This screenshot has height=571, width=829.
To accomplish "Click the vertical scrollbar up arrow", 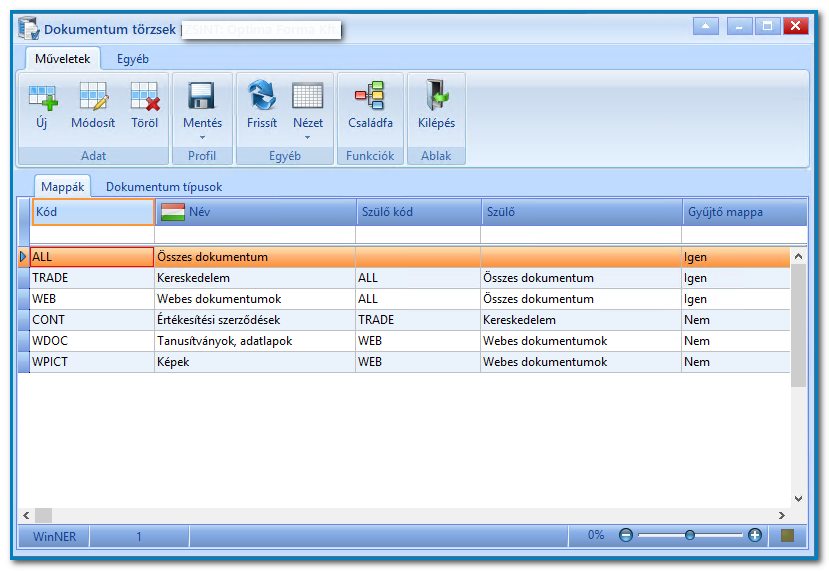I will (x=798, y=256).
